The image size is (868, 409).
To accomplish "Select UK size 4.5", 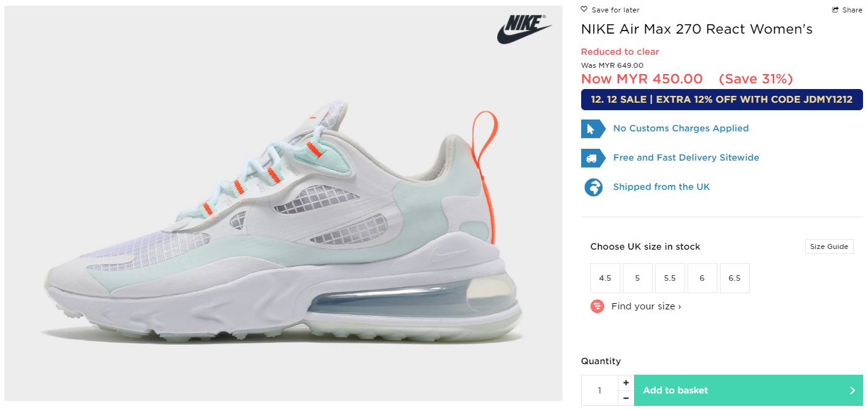I will (605, 278).
